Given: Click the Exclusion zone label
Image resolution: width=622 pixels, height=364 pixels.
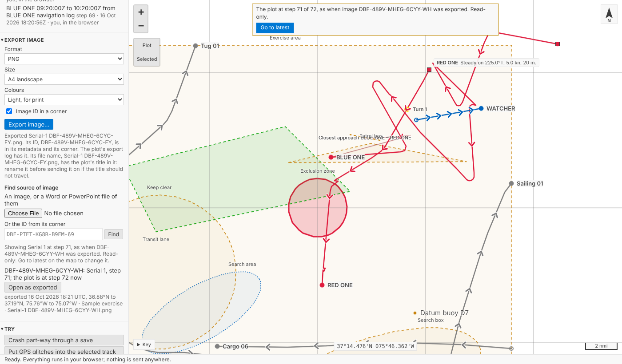Looking at the screenshot, I should (x=318, y=171).
